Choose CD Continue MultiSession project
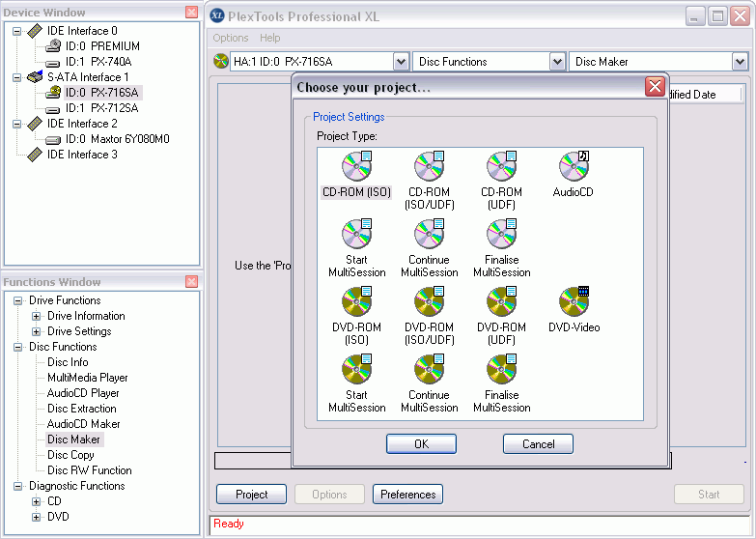This screenshot has width=756, height=539. [429, 233]
